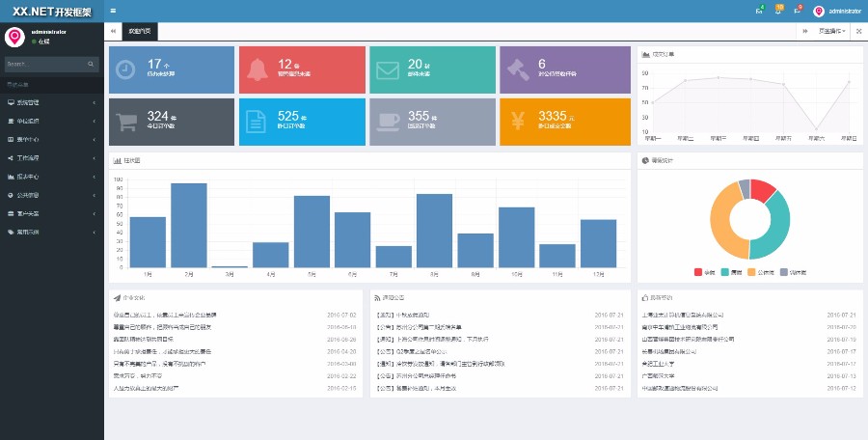Select the active home tab in tab bar

[140, 31]
